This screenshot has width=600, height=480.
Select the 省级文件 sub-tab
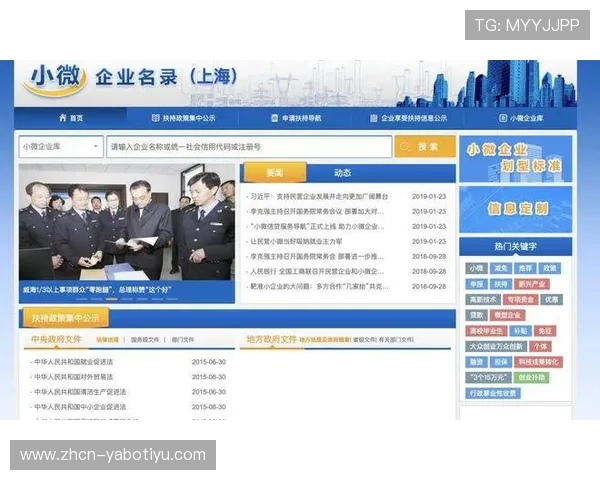(365, 340)
